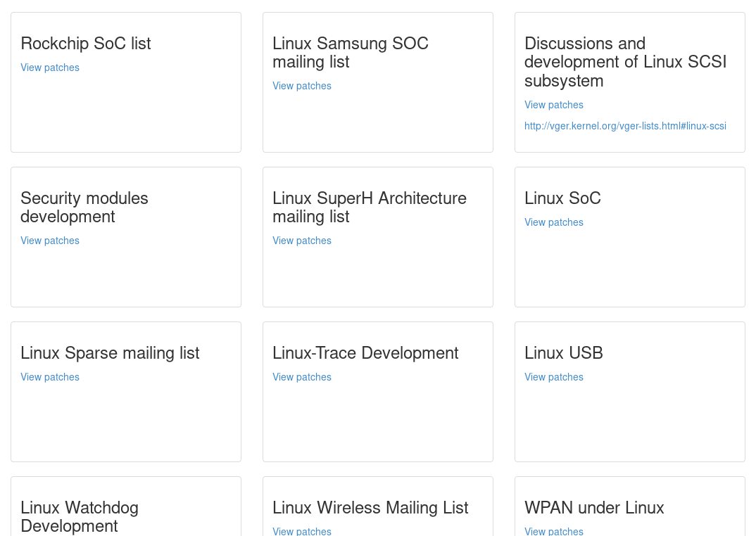Select the Linux Samsung SOC mailing list heading

pyautogui.click(x=351, y=53)
